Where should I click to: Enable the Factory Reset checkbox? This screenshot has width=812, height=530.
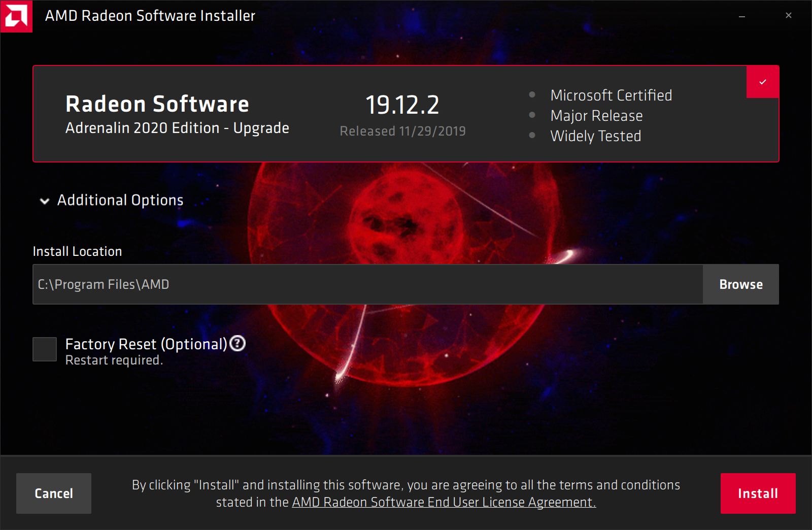45,349
